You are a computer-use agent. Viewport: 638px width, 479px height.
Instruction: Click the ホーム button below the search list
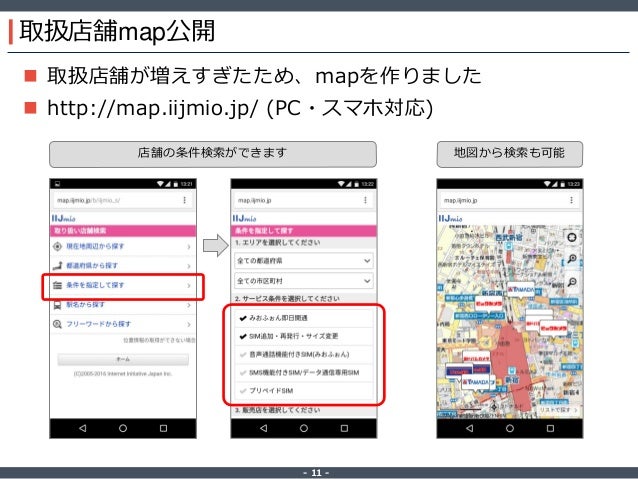point(123,359)
